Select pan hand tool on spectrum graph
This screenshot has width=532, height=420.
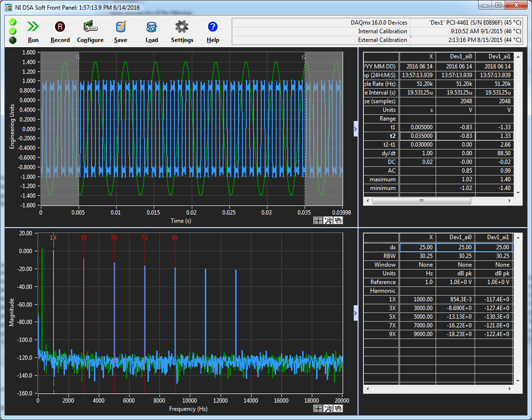[x=338, y=408]
